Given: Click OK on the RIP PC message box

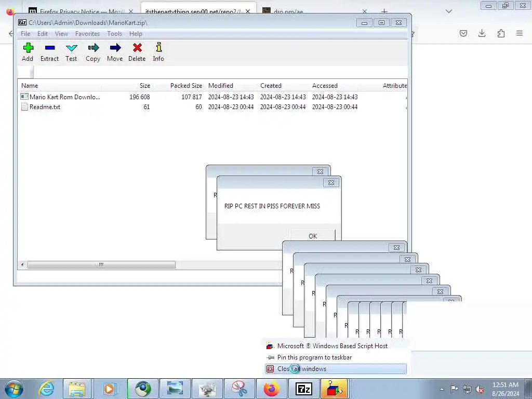Looking at the screenshot, I should [312, 236].
